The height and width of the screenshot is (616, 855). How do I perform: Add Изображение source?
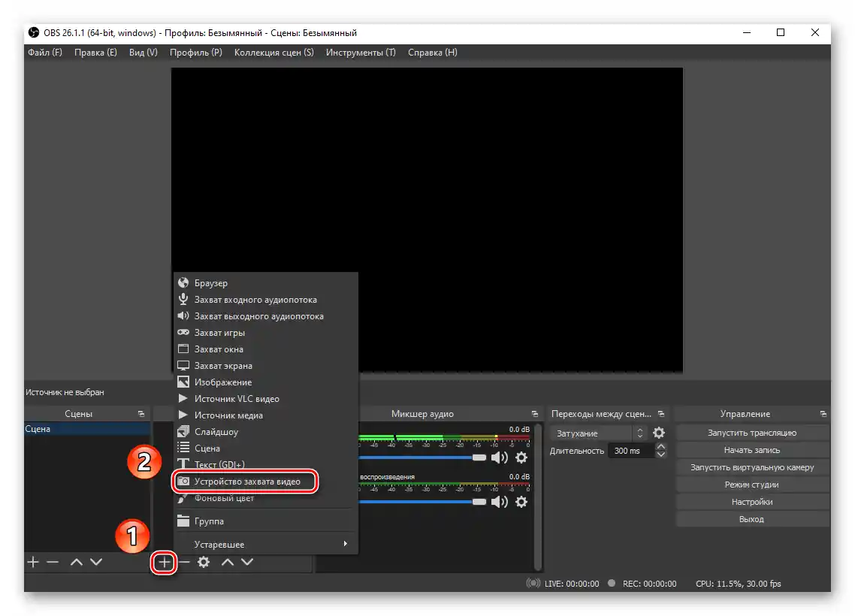pos(265,382)
